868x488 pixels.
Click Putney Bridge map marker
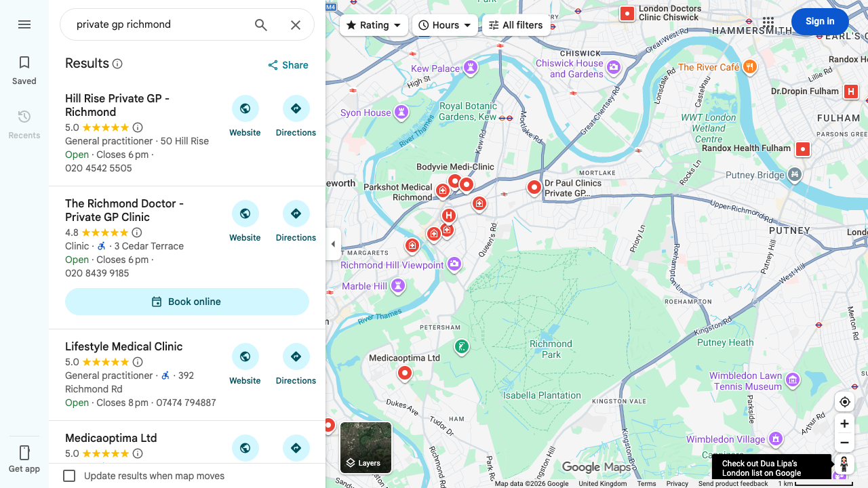click(x=795, y=175)
